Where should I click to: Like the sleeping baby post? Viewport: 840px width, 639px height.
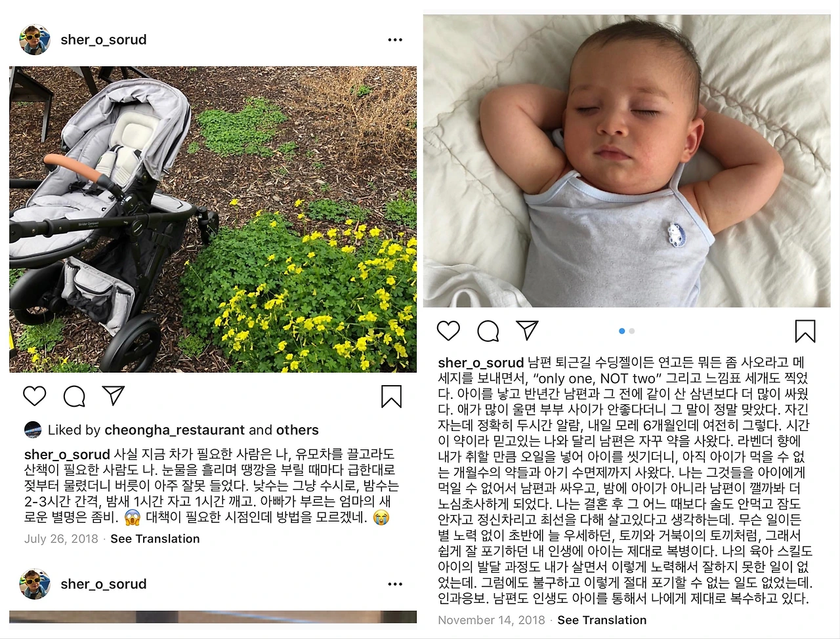coord(449,331)
